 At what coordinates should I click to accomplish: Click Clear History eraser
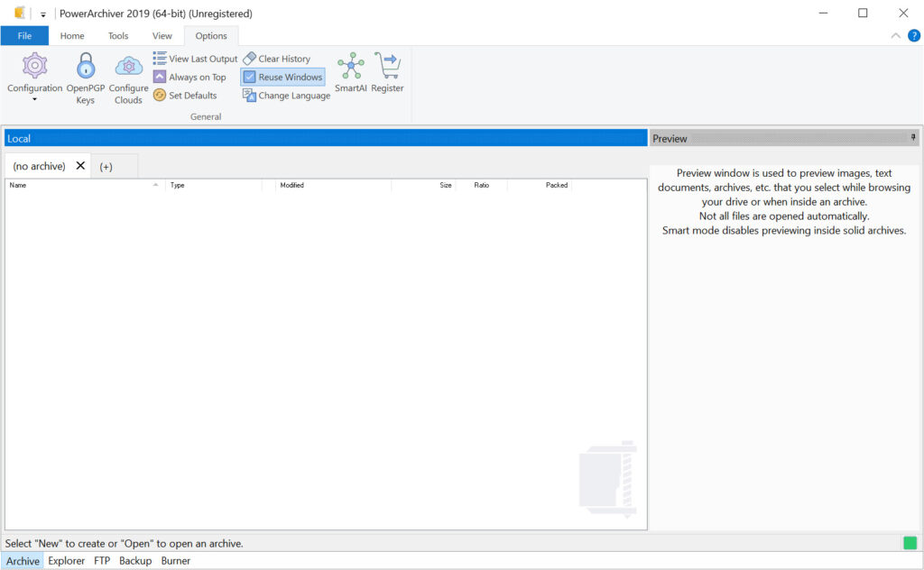point(276,59)
